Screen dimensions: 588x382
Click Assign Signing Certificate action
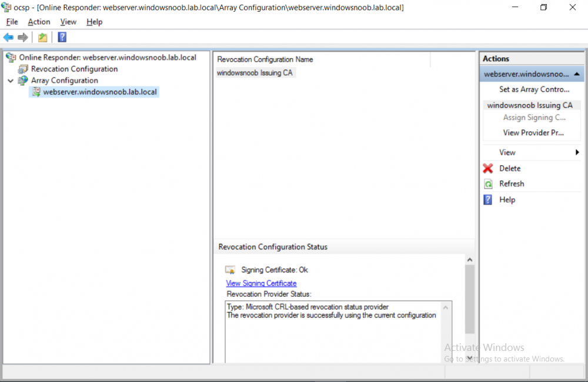534,118
